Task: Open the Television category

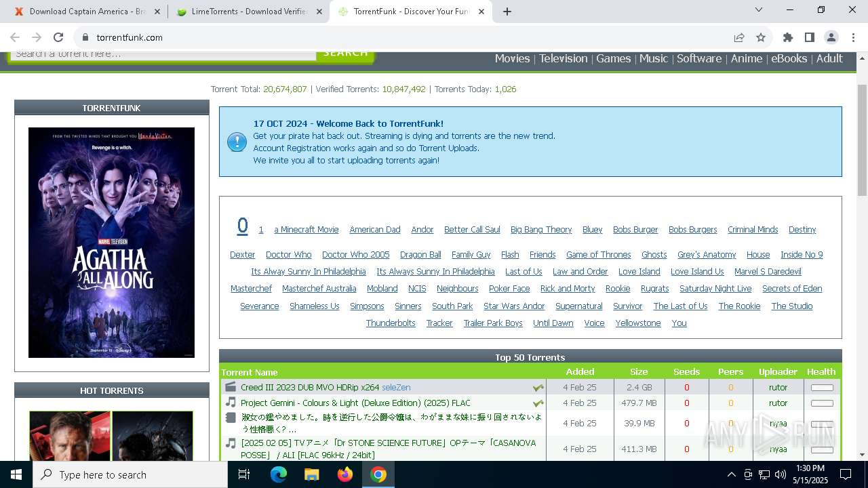Action: 563,58
